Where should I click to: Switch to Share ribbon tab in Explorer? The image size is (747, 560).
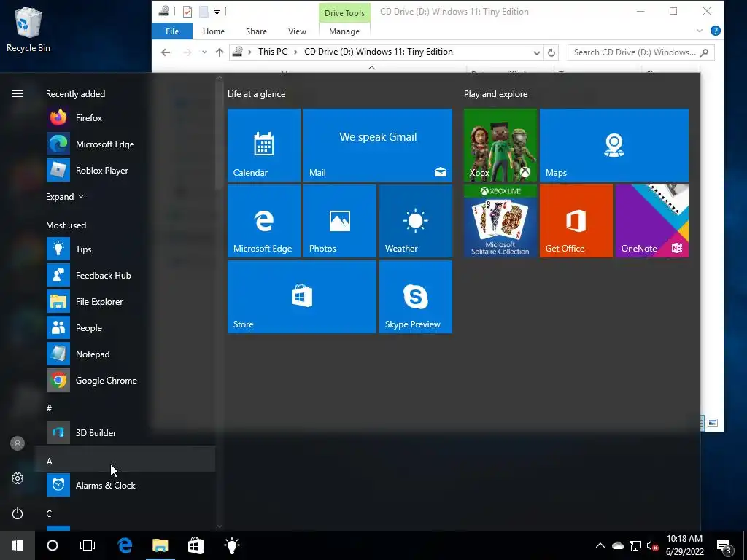pyautogui.click(x=256, y=31)
